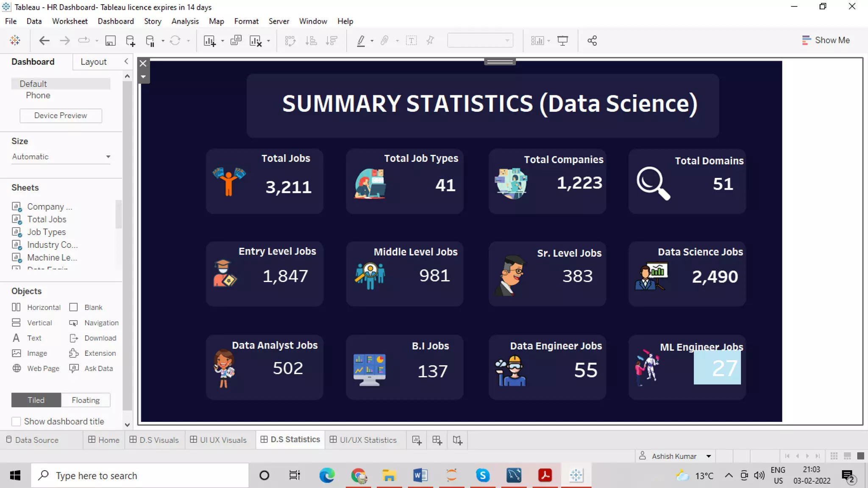Click the New Worksheet toolbar icon
Screen dimensions: 868x488
point(209,41)
